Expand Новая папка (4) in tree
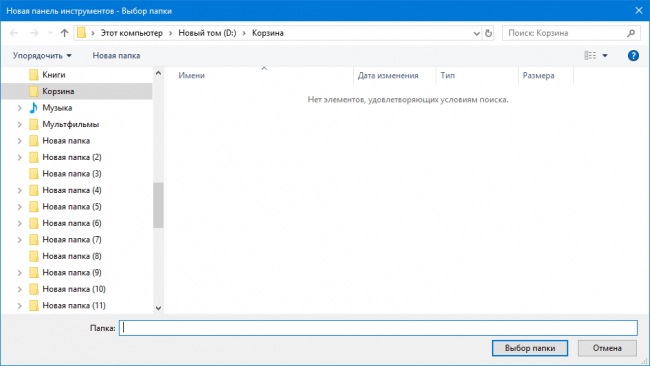The height and width of the screenshot is (366, 650). pos(19,190)
